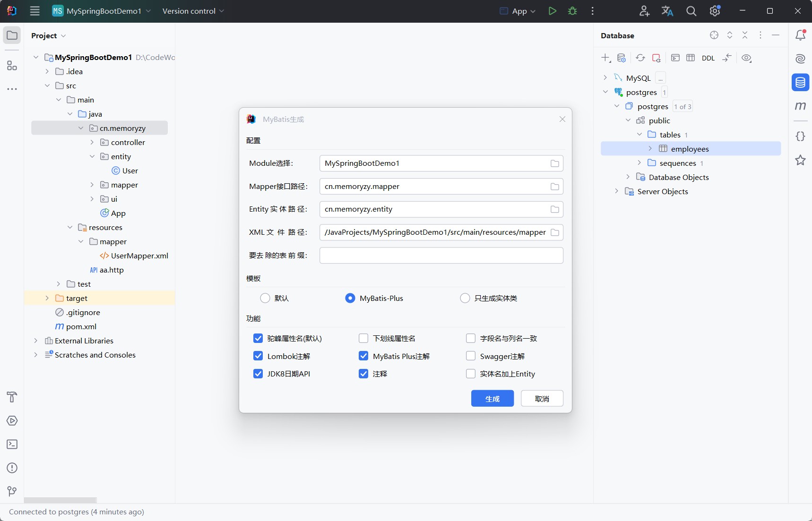812x521 pixels.
Task: Start debugging the App
Action: [x=573, y=11]
